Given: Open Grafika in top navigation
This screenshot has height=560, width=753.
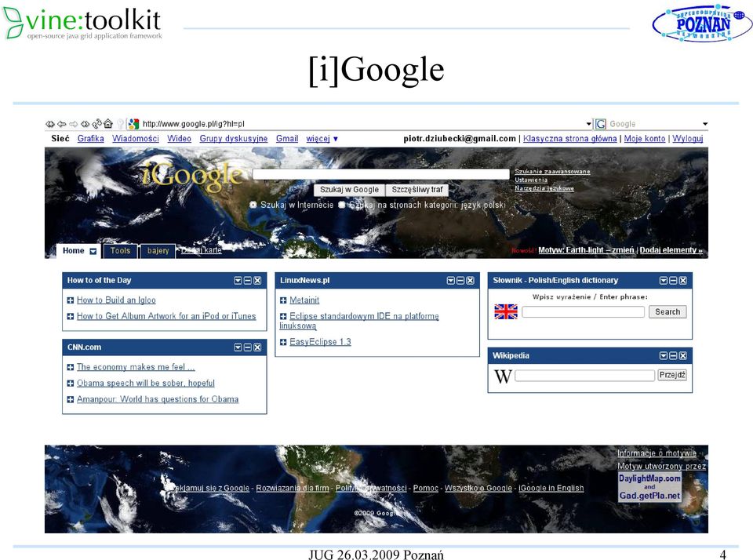Looking at the screenshot, I should (90, 138).
